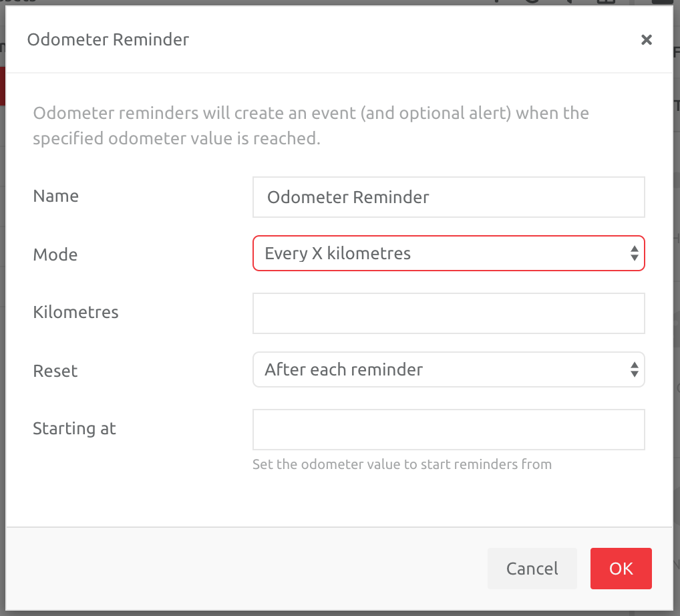The width and height of the screenshot is (680, 616).
Task: Click the helper text below Starting at
Action: pyautogui.click(x=402, y=464)
